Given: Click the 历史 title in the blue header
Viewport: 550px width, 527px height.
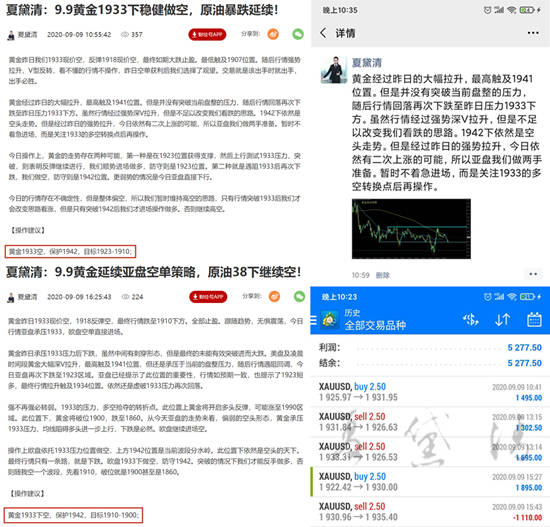Looking at the screenshot, I should (352, 313).
